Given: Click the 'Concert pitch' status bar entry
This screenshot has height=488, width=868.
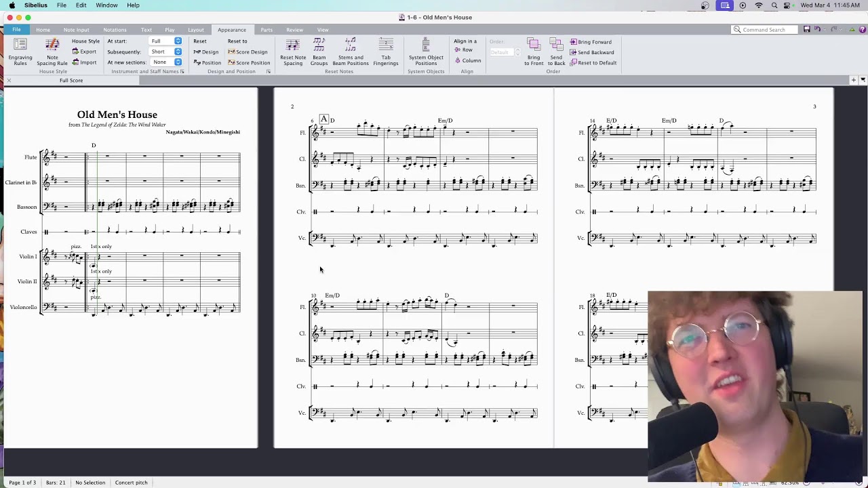Looking at the screenshot, I should tap(132, 483).
